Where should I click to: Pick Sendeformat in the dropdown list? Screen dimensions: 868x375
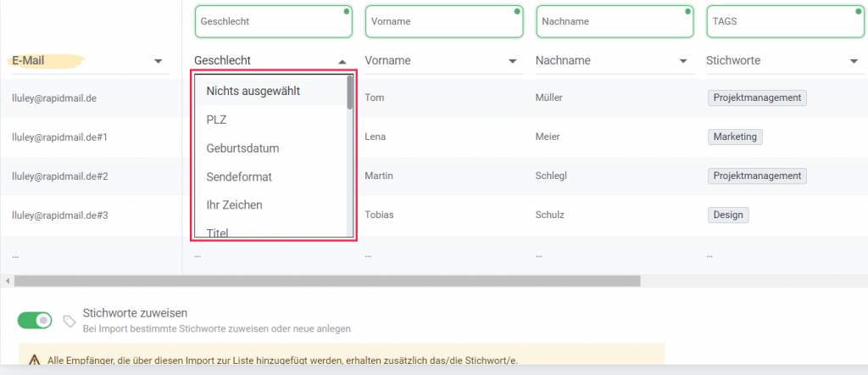point(238,176)
